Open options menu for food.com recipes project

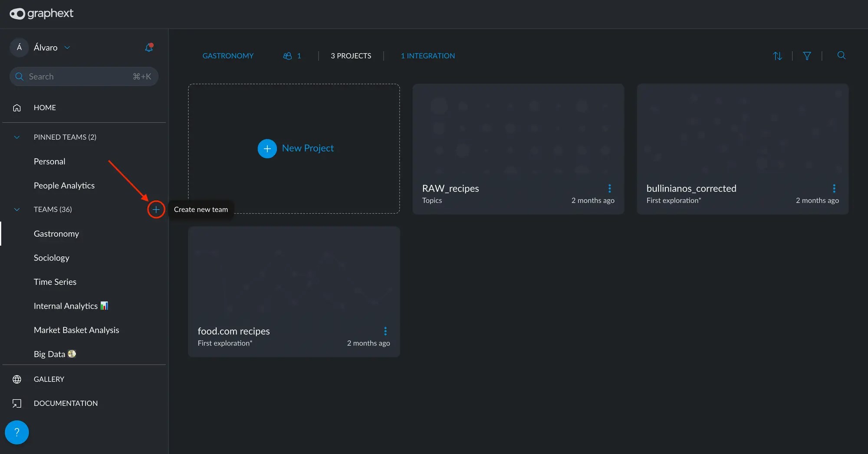[x=385, y=331]
